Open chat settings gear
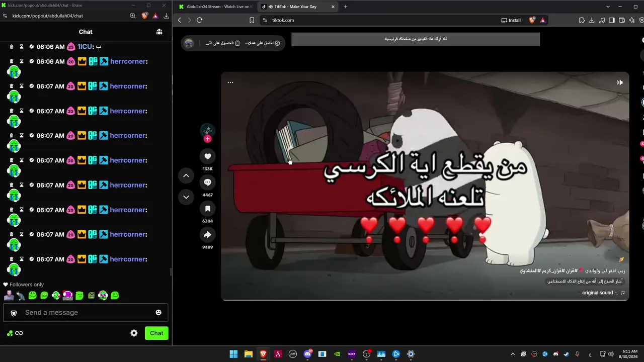 tap(134, 333)
